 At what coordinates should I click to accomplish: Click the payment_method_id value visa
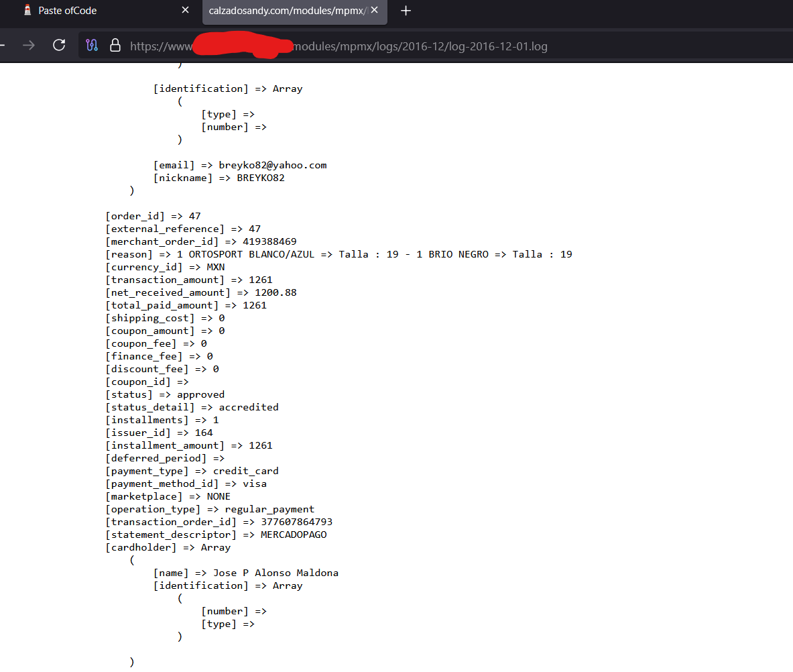(254, 484)
